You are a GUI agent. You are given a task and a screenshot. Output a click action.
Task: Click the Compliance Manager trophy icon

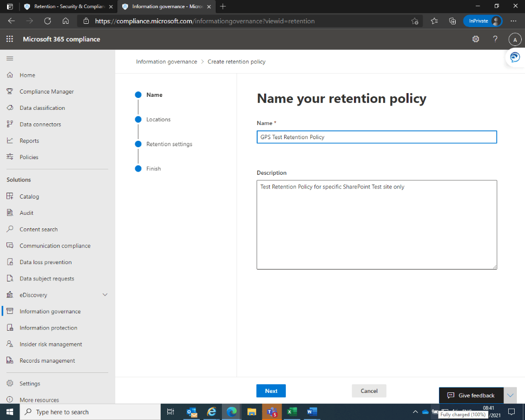[x=10, y=91]
